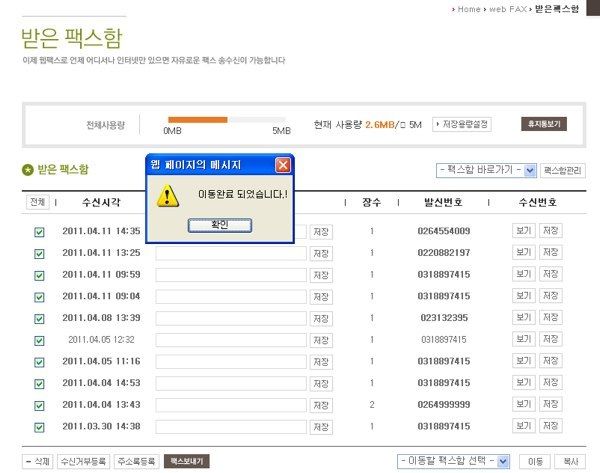The height and width of the screenshot is (473, 600).
Task: Save memo for the 2011.04.04 13:43 fax
Action: coord(321,406)
